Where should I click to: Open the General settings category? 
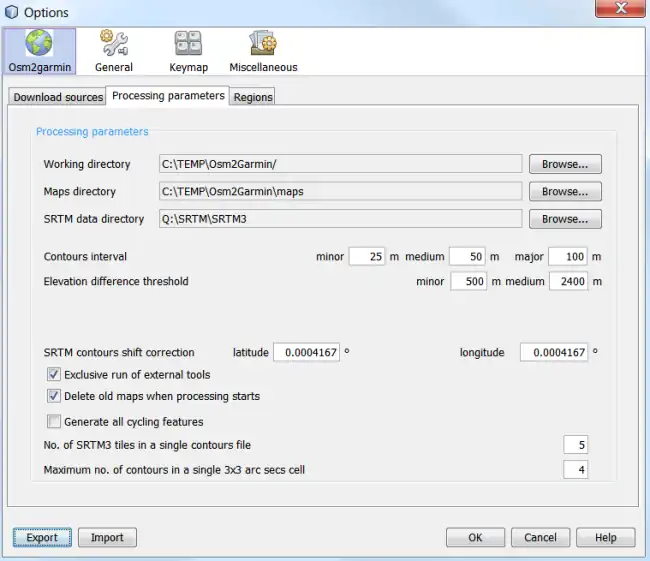(x=114, y=44)
